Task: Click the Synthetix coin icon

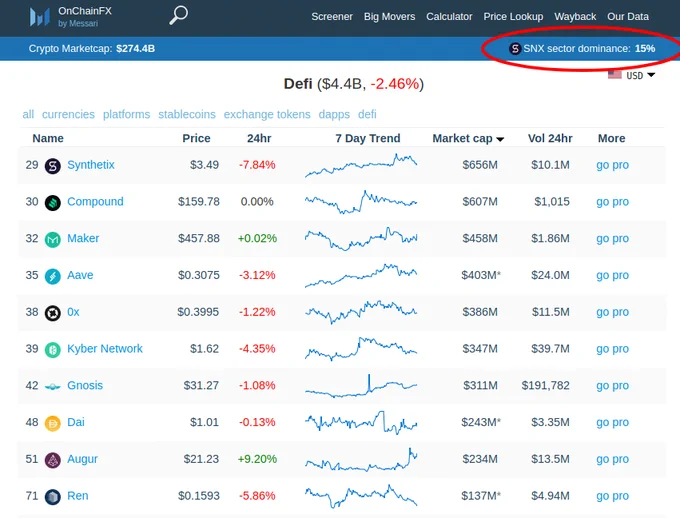Action: coord(53,166)
